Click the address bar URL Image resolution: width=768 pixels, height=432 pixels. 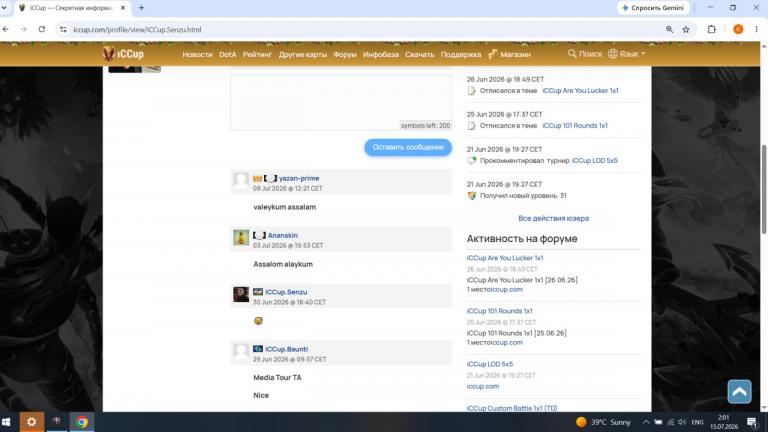[137, 30]
